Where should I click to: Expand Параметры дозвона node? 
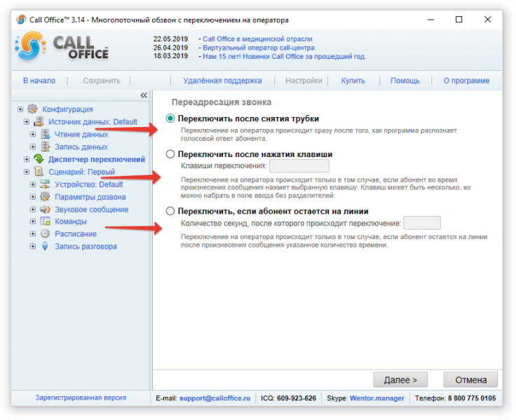(33, 197)
